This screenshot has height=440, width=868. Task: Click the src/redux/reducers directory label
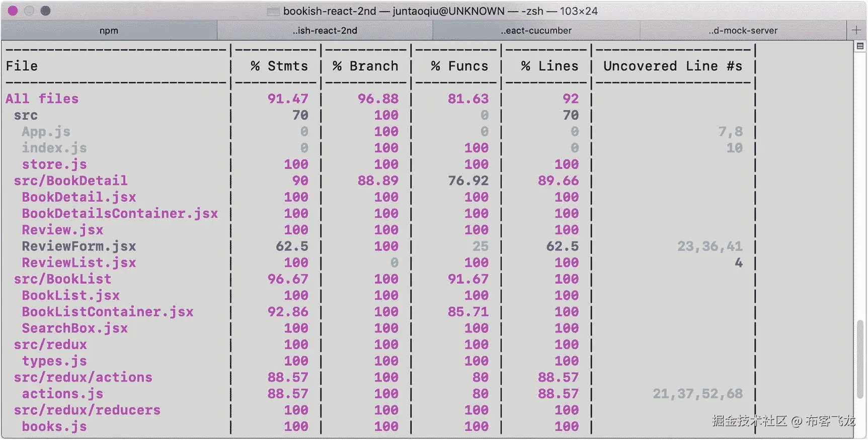tap(87, 410)
